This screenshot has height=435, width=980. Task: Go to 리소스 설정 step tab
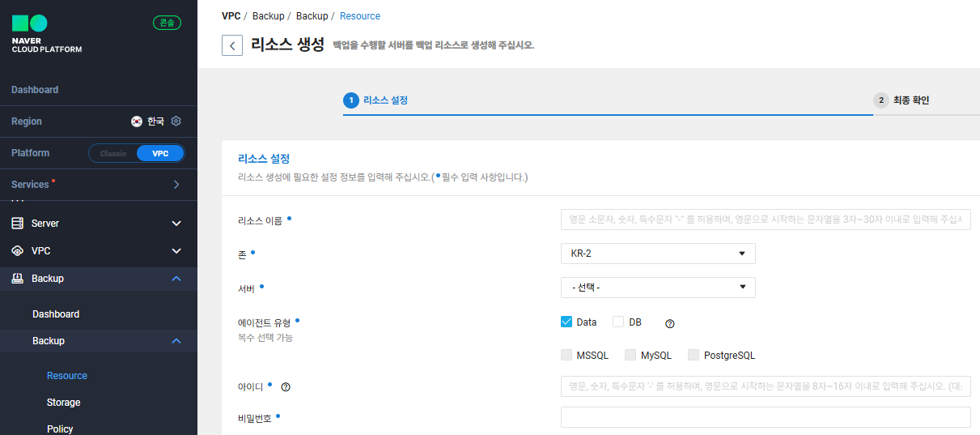(x=385, y=100)
